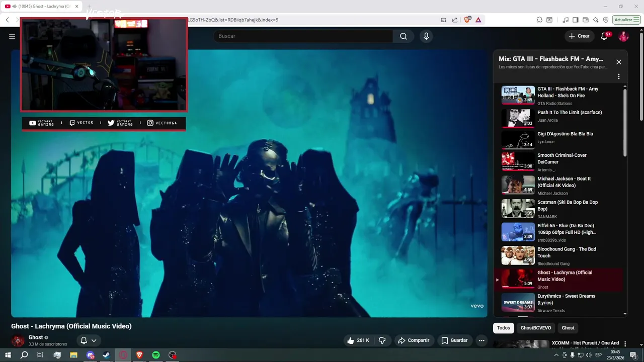Open Steam from the taskbar
Screen dimensions: 644x362
coord(107,355)
